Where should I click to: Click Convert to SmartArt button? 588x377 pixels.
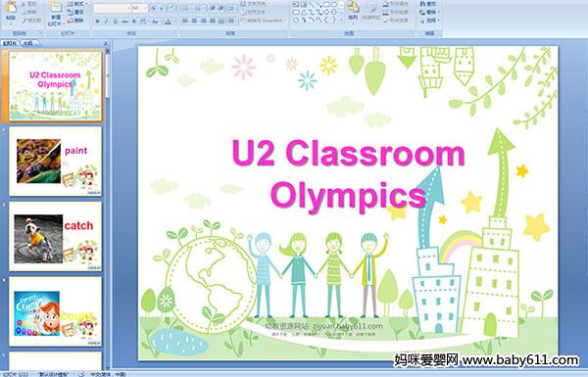pyautogui.click(x=264, y=21)
